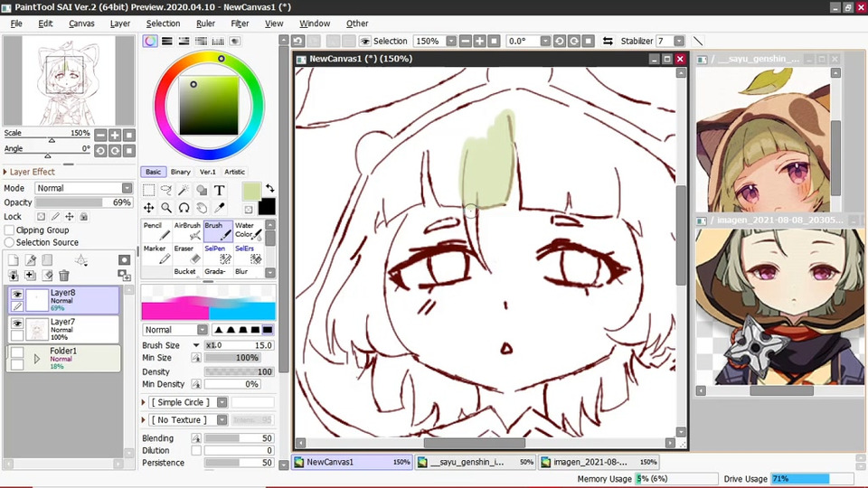Click the foreground green color swatch
The height and width of the screenshot is (488, 868).
251,192
